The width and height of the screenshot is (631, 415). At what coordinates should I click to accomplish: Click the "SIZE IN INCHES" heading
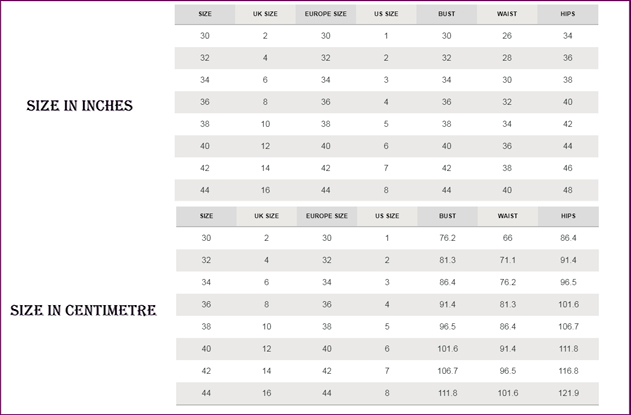pos(79,105)
